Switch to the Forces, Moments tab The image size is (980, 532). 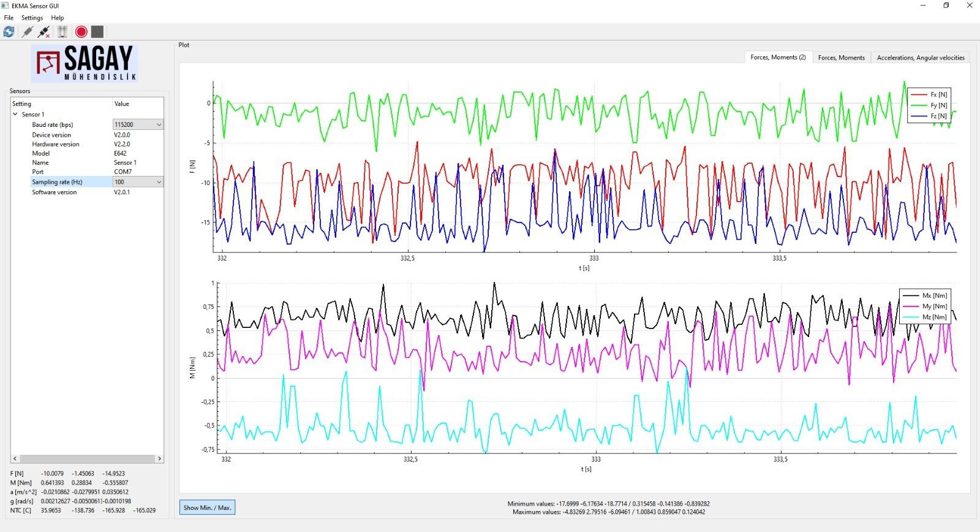point(841,58)
